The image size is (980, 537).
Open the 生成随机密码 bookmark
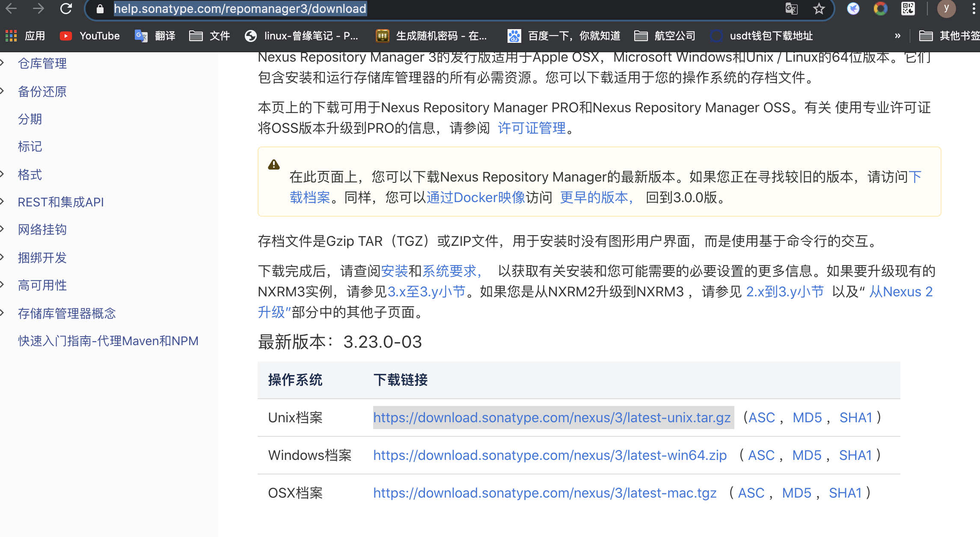tap(431, 36)
